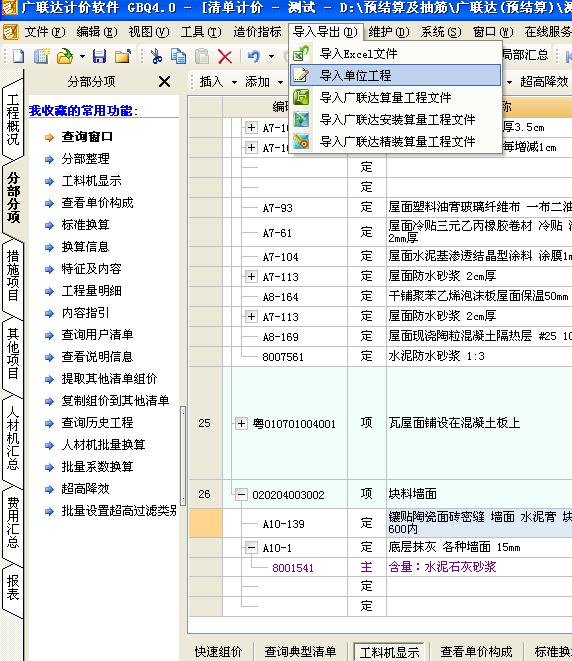The image size is (572, 661).
Task: Click the app logo icon in menu bar
Action: (10, 32)
